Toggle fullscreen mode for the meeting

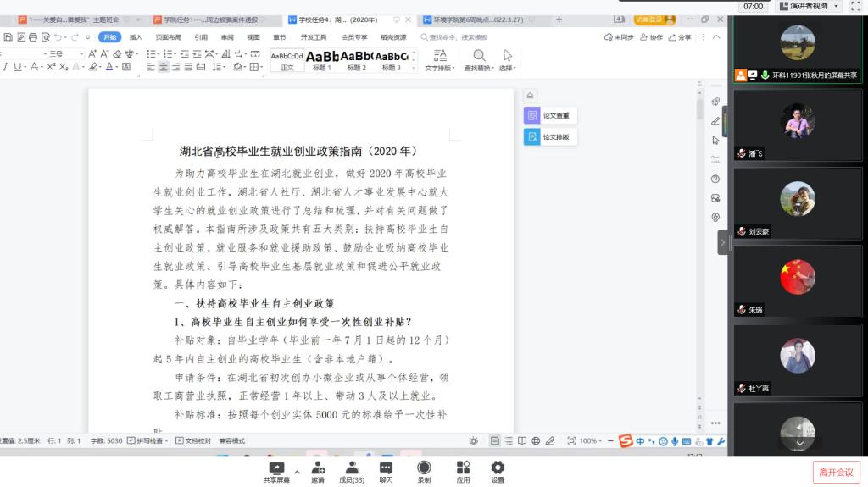click(x=854, y=6)
